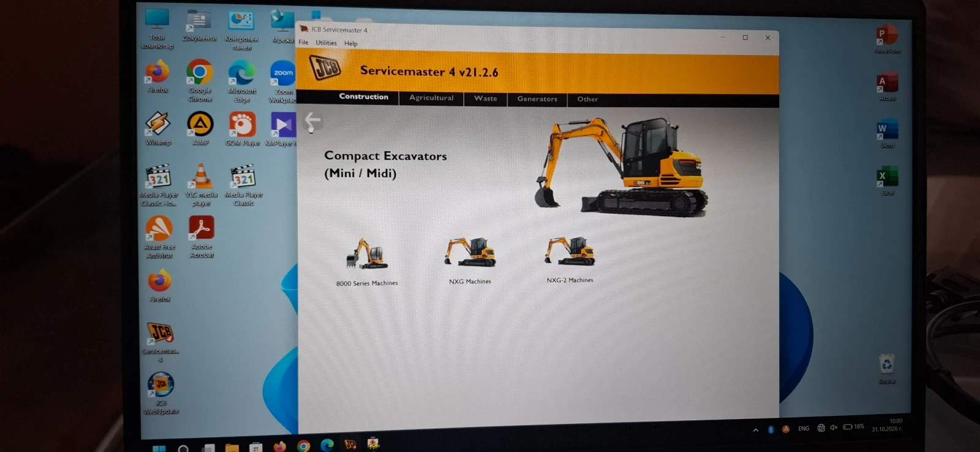Select the Access desktop shortcut
The width and height of the screenshot is (980, 452).
coord(887,86)
